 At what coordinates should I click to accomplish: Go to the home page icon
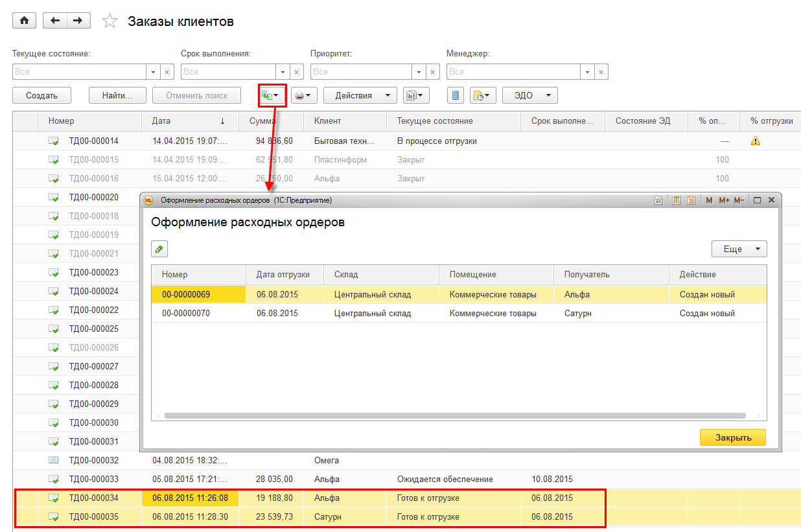coord(25,21)
